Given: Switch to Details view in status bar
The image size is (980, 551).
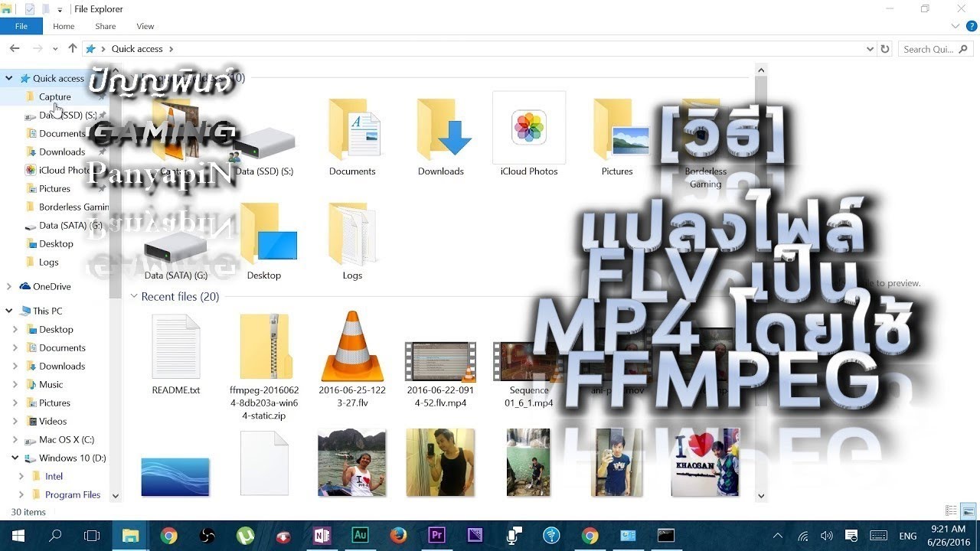Looking at the screenshot, I should tap(952, 511).
